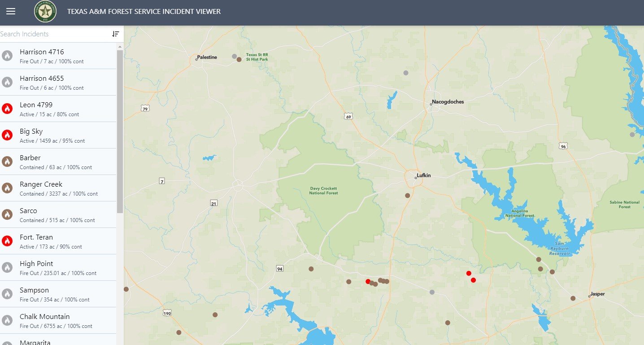Click the gray fire marker right of Palestine
644x345 pixels.
click(234, 57)
